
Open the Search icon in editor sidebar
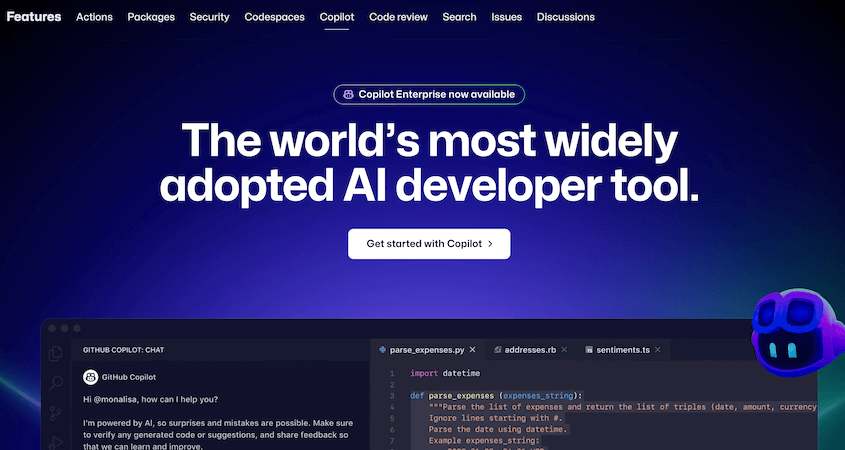point(56,383)
